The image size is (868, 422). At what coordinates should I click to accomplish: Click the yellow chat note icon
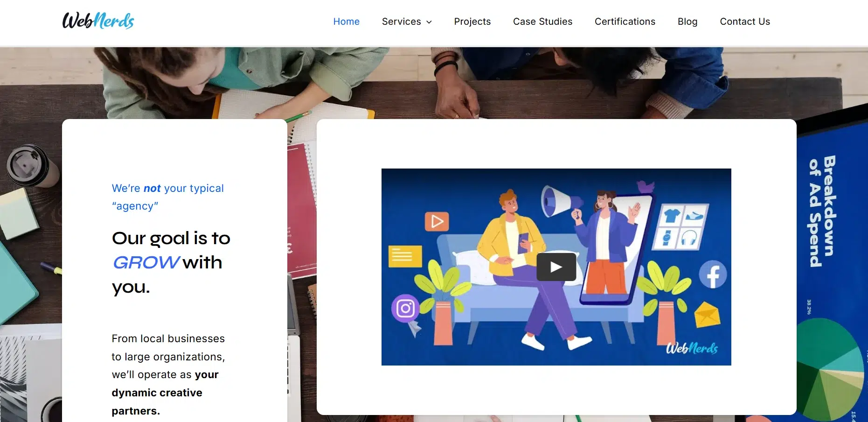405,256
